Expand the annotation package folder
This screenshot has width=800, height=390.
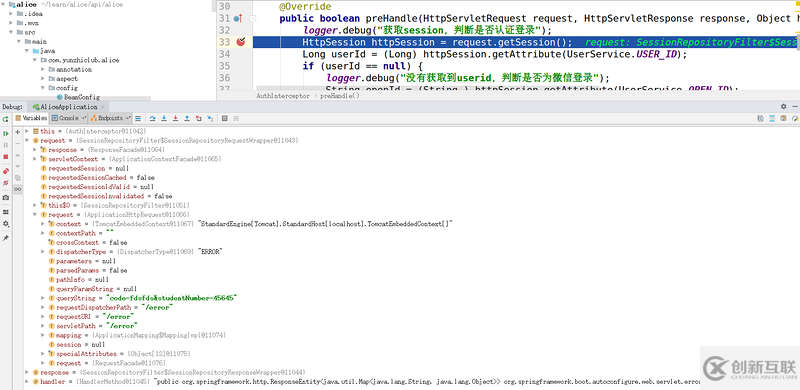[x=43, y=69]
